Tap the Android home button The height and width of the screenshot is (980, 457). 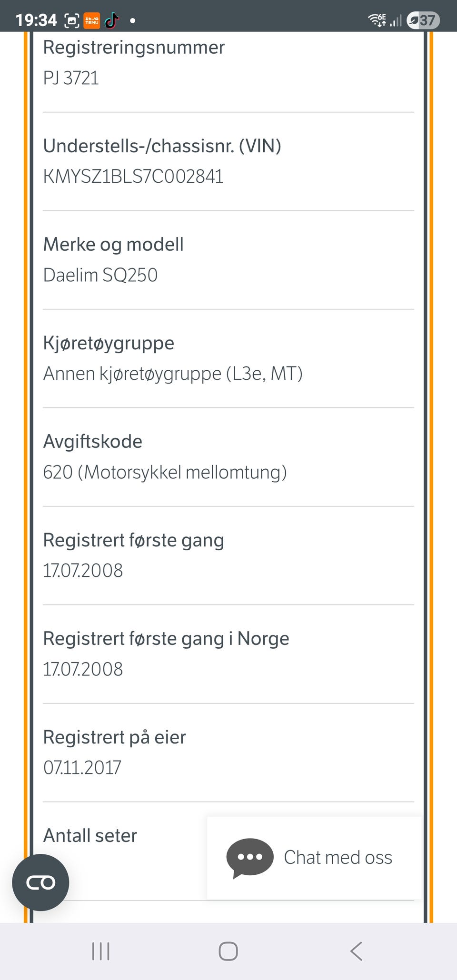tap(228, 951)
